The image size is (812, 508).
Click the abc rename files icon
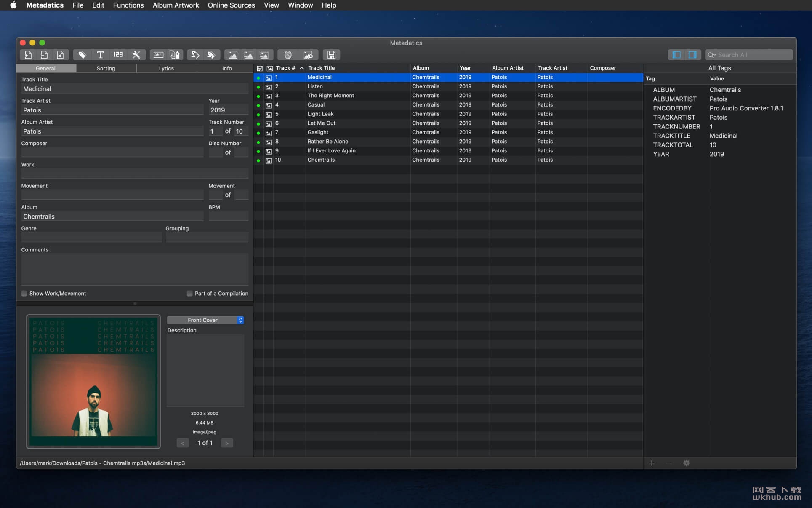click(x=158, y=55)
